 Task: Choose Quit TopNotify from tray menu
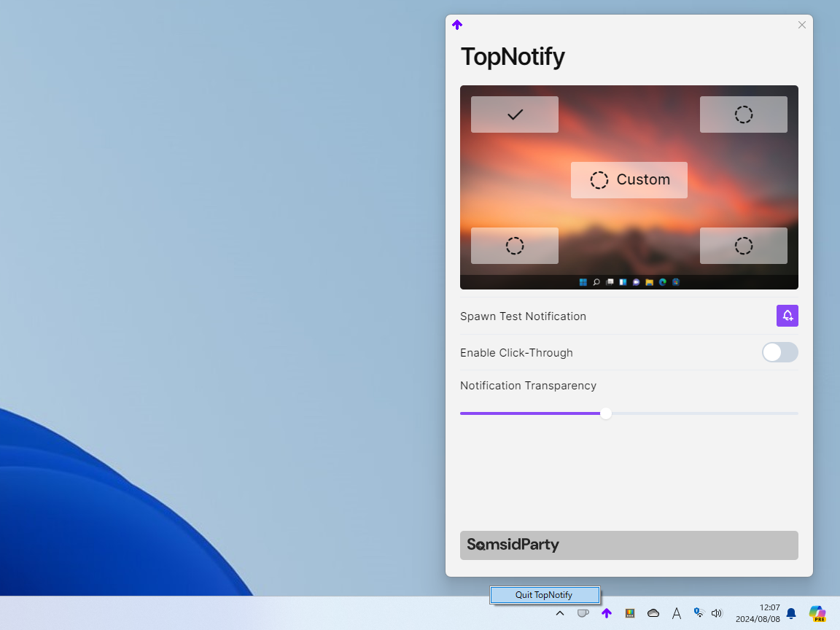[544, 595]
